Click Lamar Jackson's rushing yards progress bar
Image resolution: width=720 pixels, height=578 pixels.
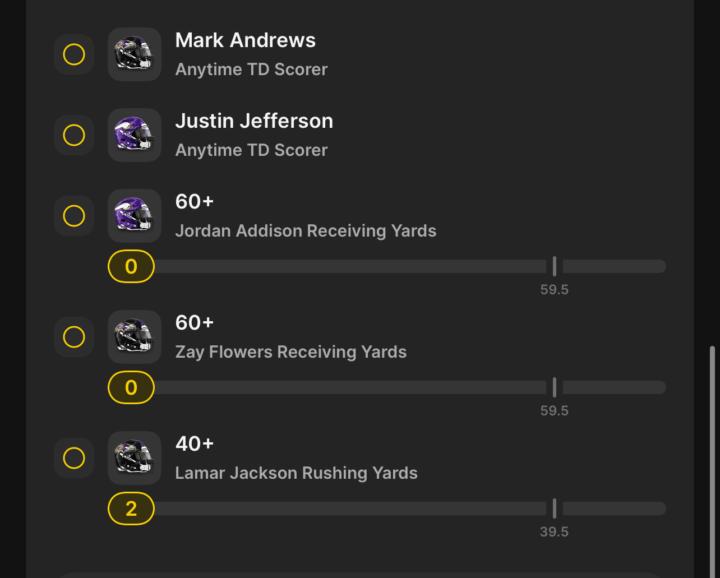400,509
